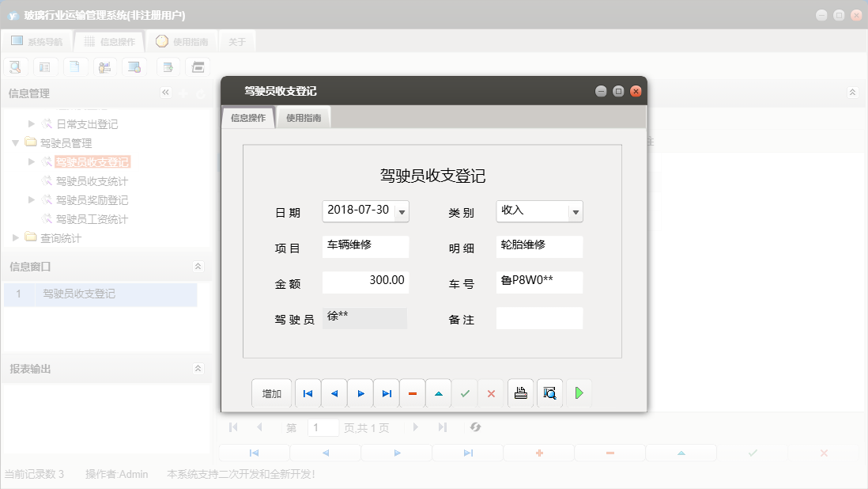Click the 备注 input field in the form
The width and height of the screenshot is (868, 489).
539,318
